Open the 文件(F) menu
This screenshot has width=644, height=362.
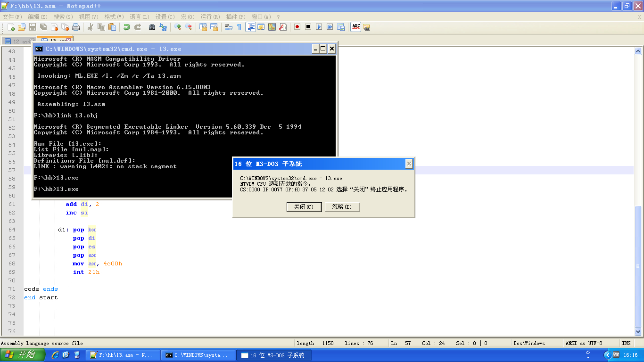[12, 17]
